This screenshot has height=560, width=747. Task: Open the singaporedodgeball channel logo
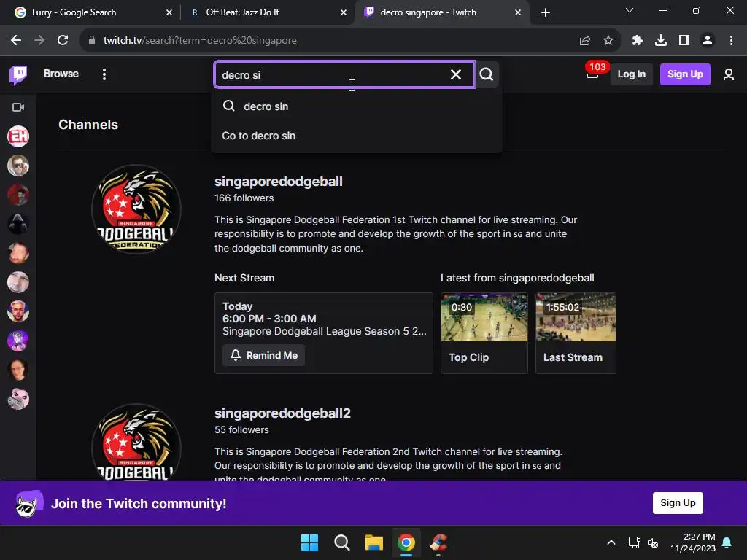click(136, 209)
